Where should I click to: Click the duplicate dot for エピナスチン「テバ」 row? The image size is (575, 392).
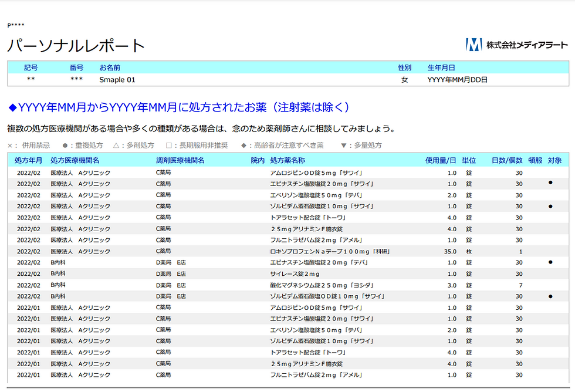pyautogui.click(x=550, y=262)
